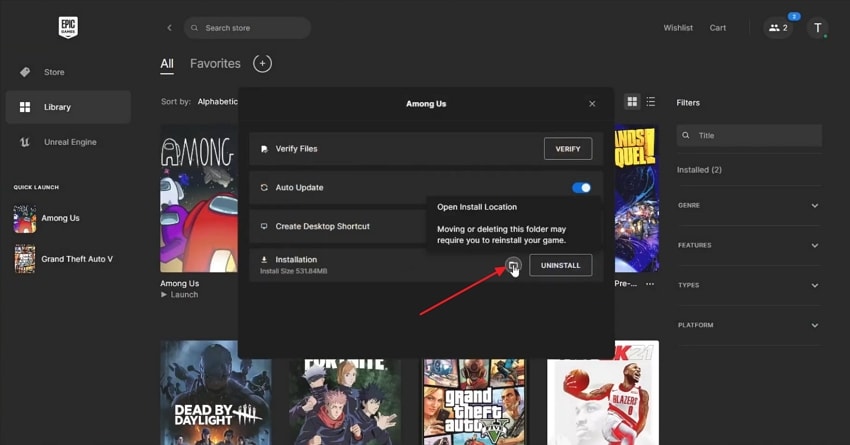Click the Unreal Engine logo icon
The height and width of the screenshot is (445, 850).
click(25, 142)
